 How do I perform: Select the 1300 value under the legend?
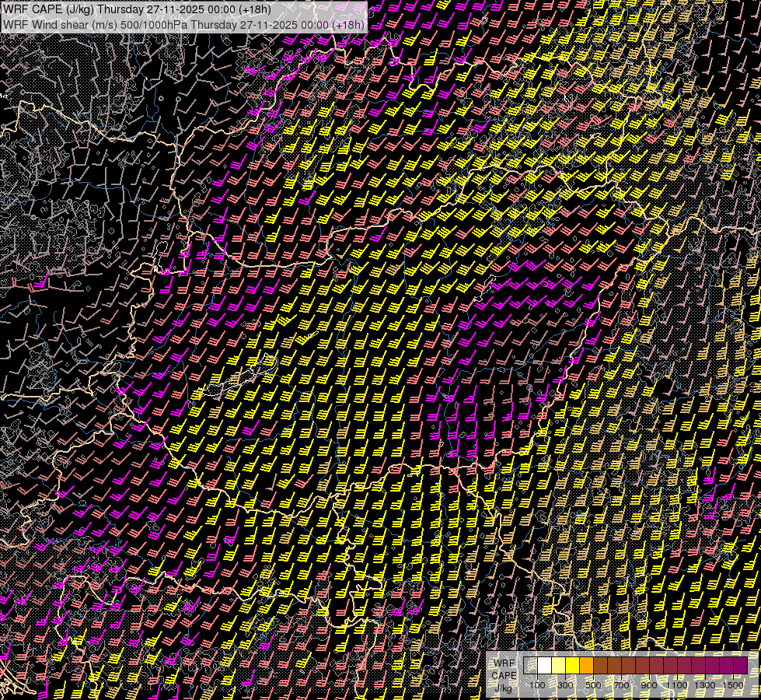pyautogui.click(x=705, y=685)
